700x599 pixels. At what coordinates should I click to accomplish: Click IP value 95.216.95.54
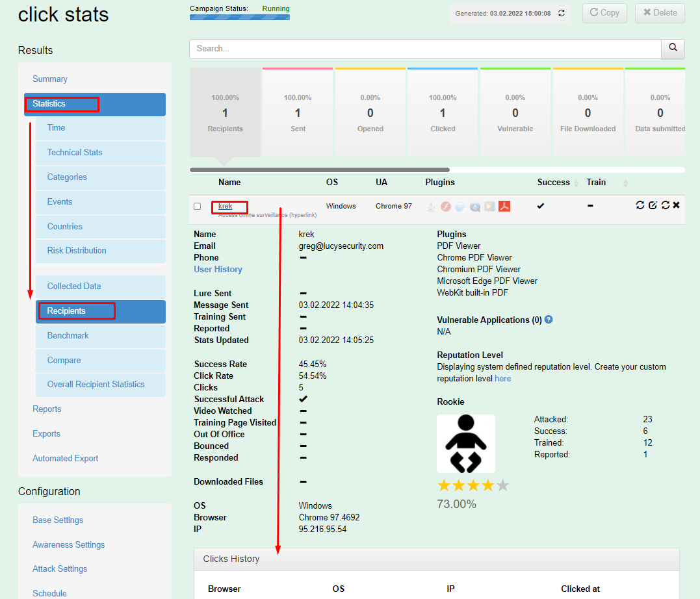pyautogui.click(x=322, y=529)
